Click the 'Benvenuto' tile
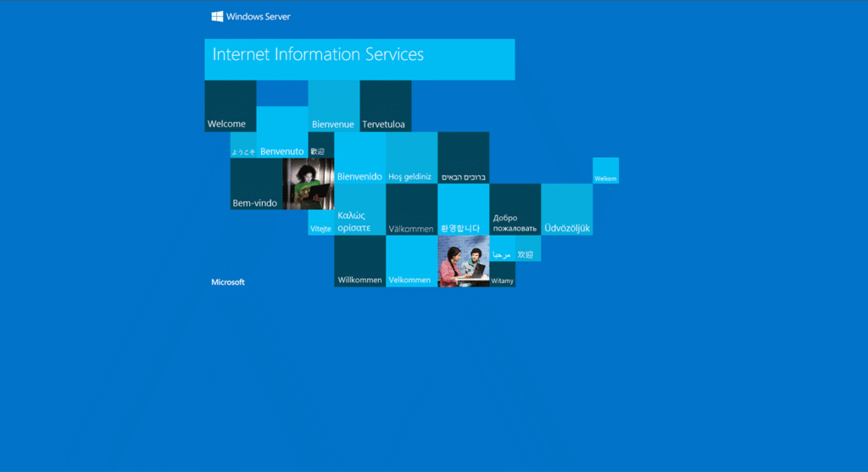 282,132
